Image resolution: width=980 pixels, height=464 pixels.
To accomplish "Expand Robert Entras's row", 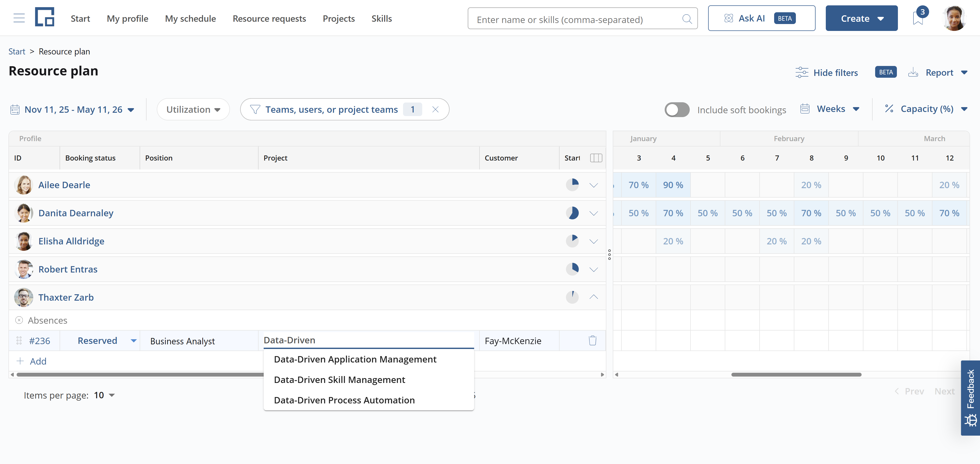I will [594, 270].
